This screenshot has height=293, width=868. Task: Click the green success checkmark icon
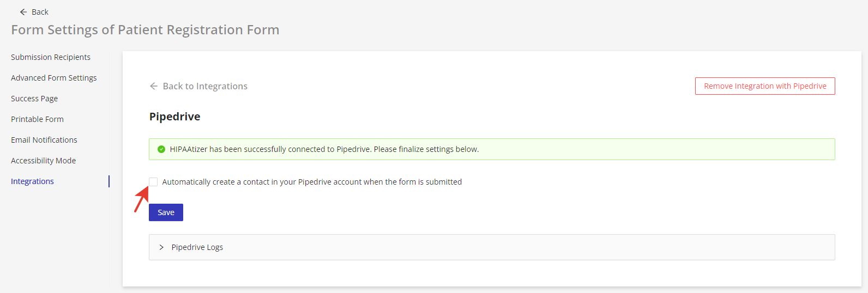pos(161,149)
